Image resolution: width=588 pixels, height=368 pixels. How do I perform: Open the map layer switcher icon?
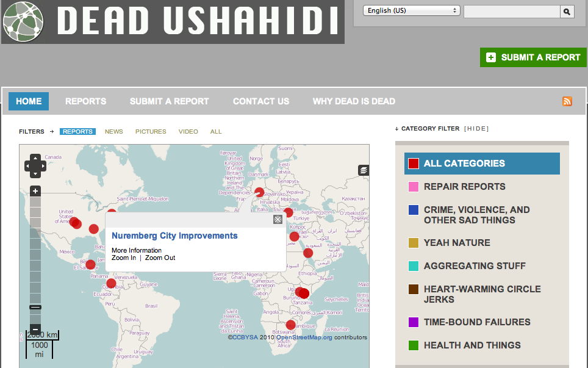(x=364, y=170)
